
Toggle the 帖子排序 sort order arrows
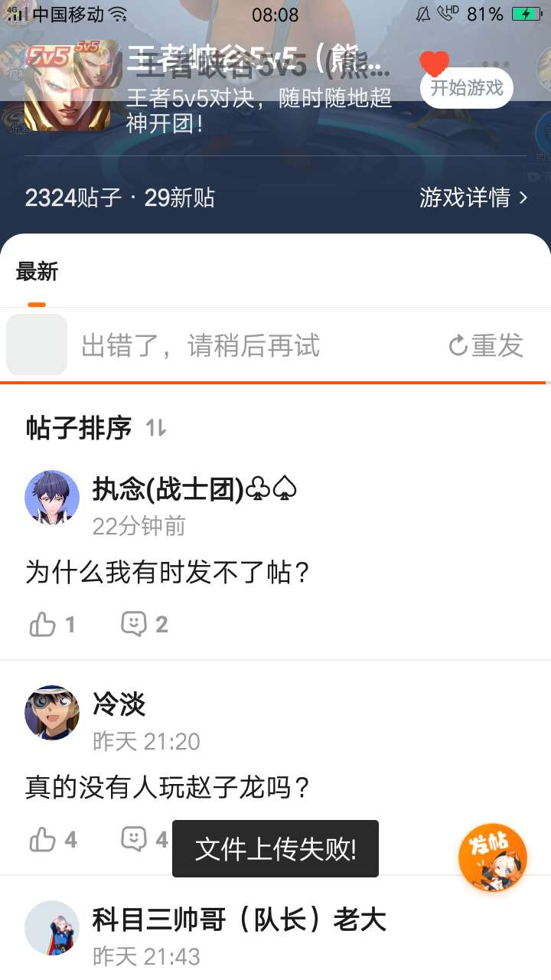(156, 429)
